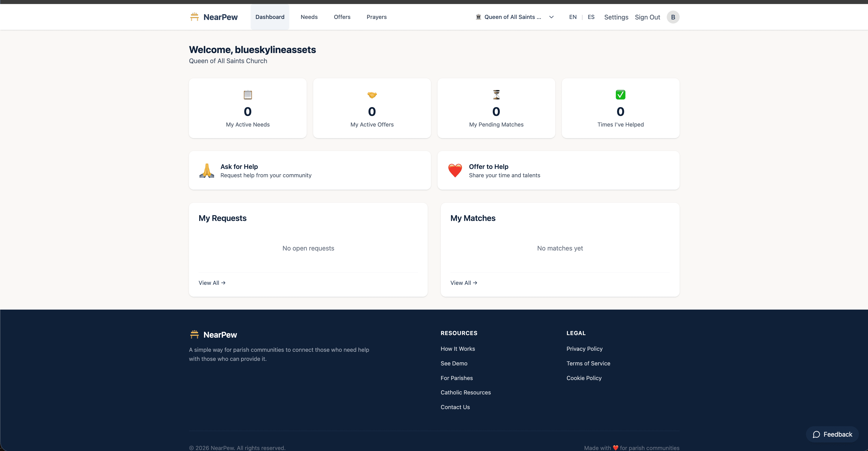Expand the church selector chevron
Image resolution: width=868 pixels, height=451 pixels.
551,17
